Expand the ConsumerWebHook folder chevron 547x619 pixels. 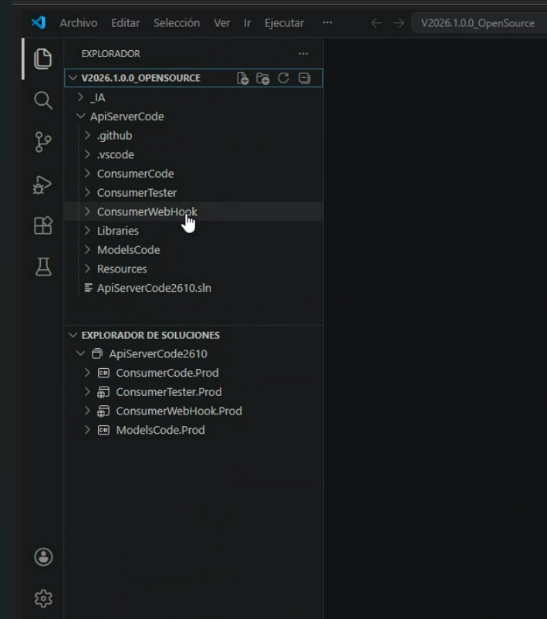tap(88, 211)
